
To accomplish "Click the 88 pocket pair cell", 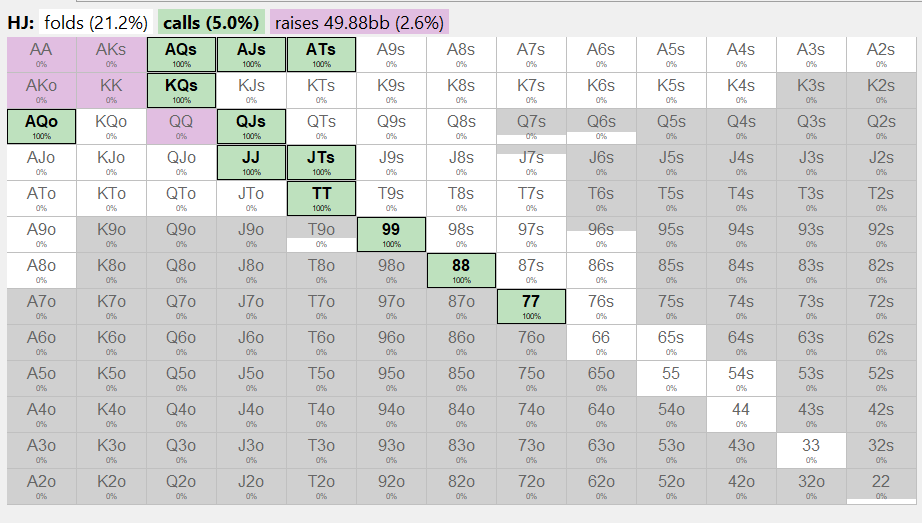I will coord(461,271).
